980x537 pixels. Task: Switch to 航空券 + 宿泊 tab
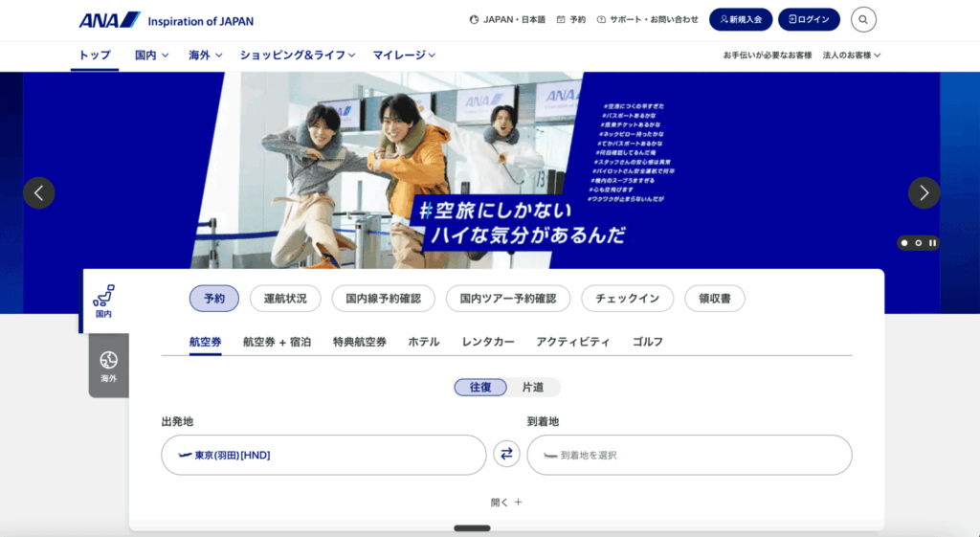[277, 342]
